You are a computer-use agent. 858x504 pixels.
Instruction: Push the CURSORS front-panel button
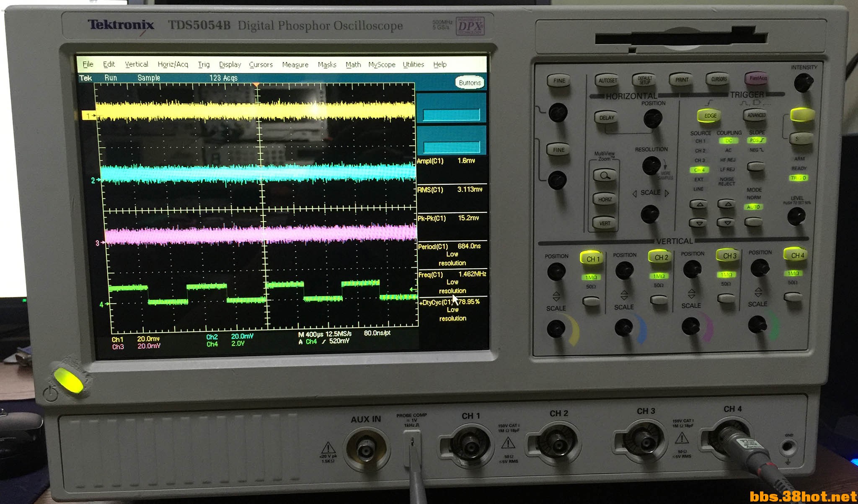(x=719, y=79)
